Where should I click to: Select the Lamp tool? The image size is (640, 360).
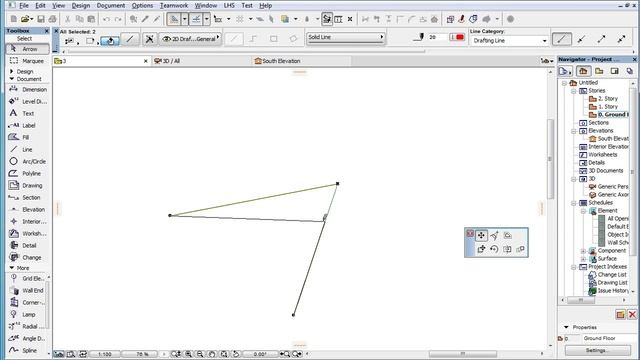pyautogui.click(x=27, y=314)
